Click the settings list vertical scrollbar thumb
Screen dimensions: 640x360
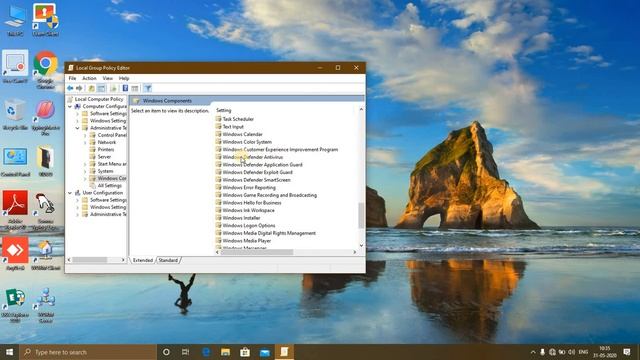pos(361,216)
